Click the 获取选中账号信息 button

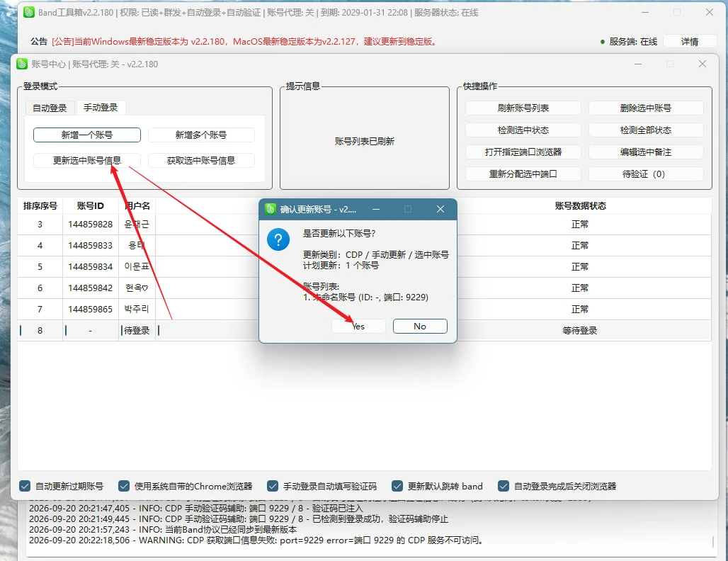(x=201, y=160)
